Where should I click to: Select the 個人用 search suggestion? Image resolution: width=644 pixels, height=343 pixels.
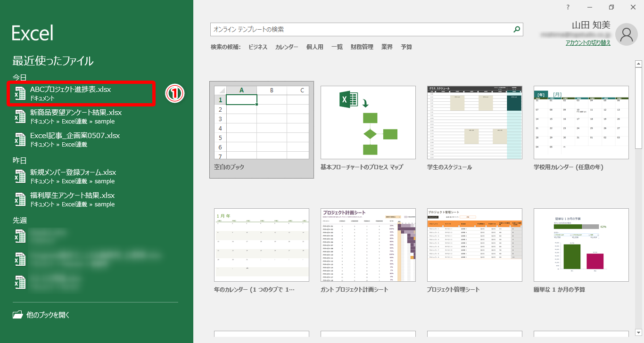coord(315,47)
